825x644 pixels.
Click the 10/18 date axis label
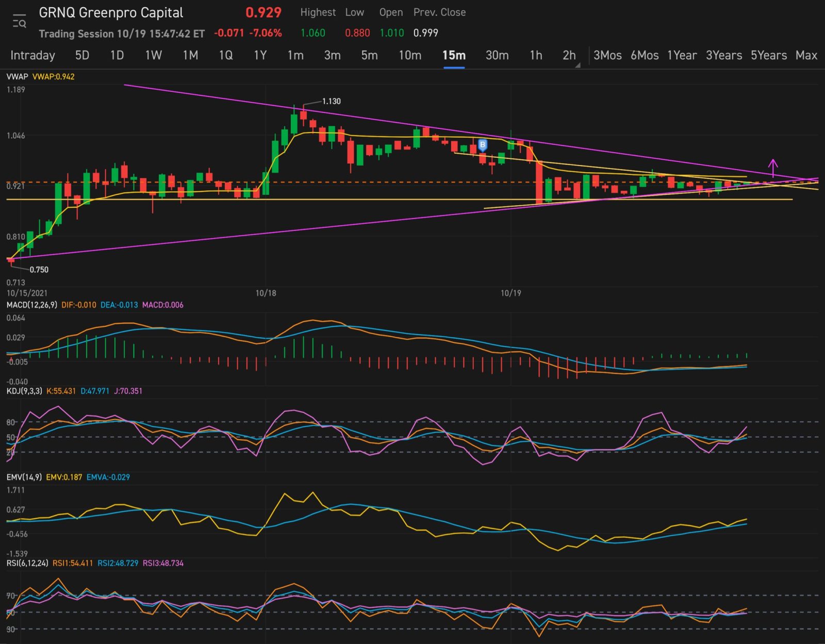[x=266, y=293]
